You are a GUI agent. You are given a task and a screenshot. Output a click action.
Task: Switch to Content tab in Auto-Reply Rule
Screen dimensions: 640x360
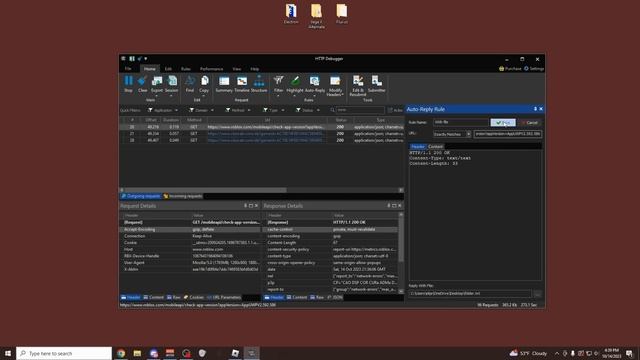click(x=435, y=146)
